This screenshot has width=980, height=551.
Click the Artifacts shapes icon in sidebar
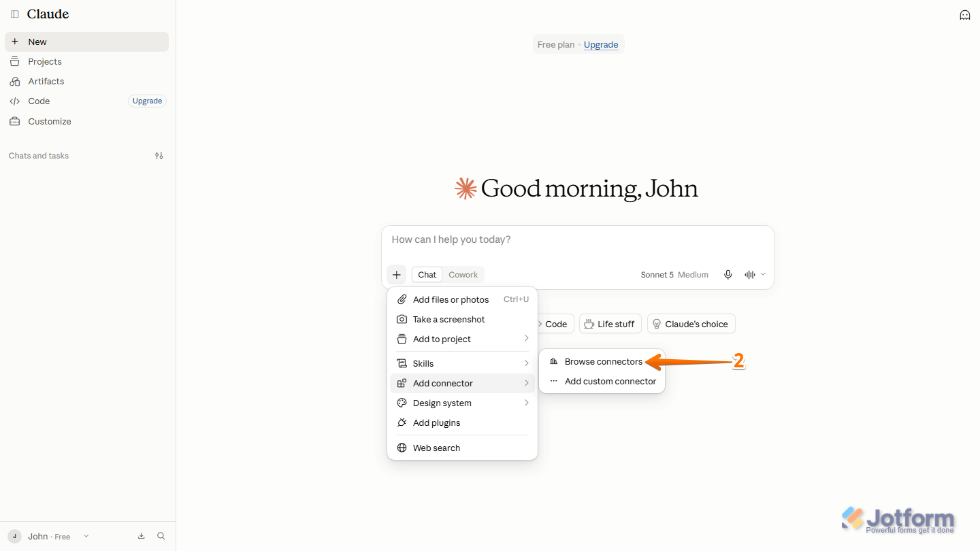click(x=14, y=81)
